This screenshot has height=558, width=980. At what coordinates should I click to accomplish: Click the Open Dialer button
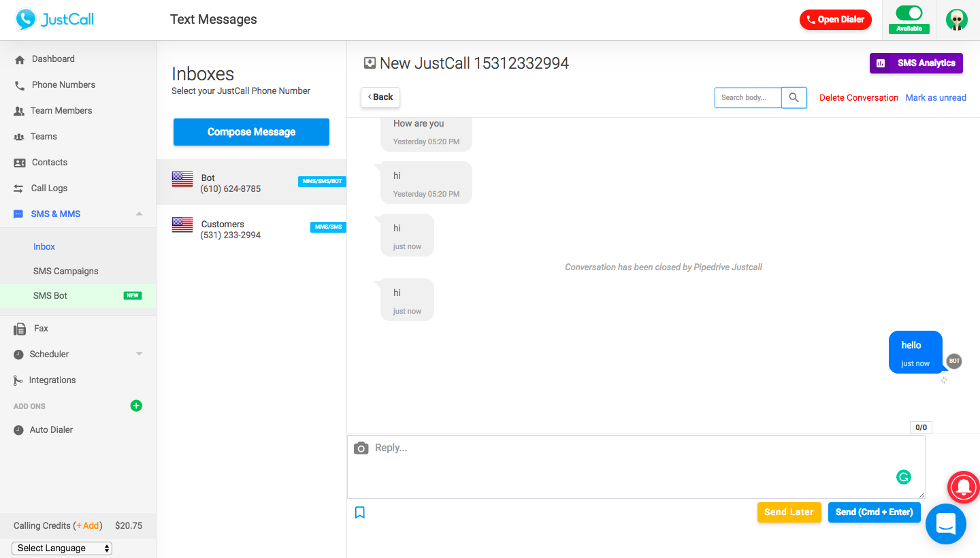coord(836,20)
